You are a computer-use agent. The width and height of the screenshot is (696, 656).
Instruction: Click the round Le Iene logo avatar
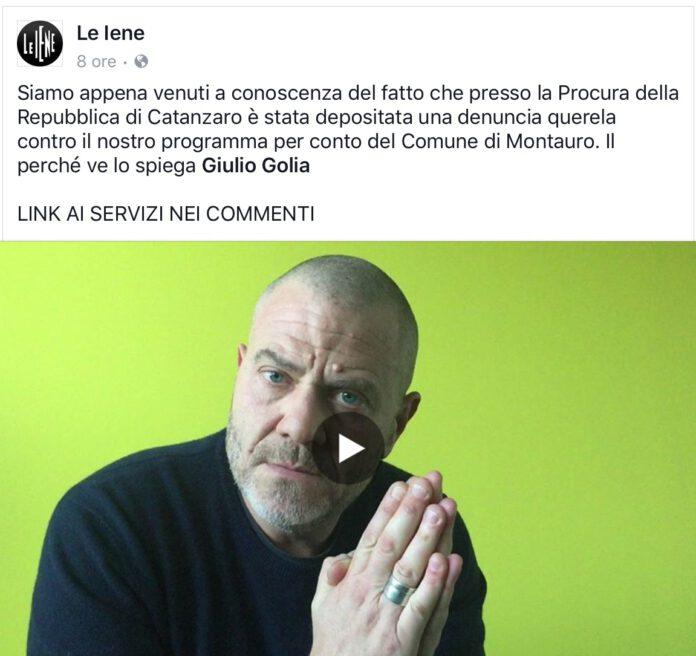[x=40, y=43]
